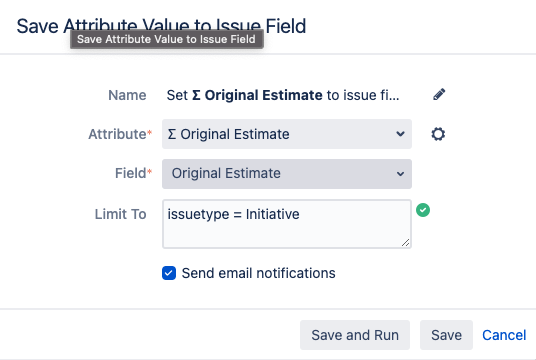
Task: Open attribute settings via the gear icon
Action: coord(438,134)
